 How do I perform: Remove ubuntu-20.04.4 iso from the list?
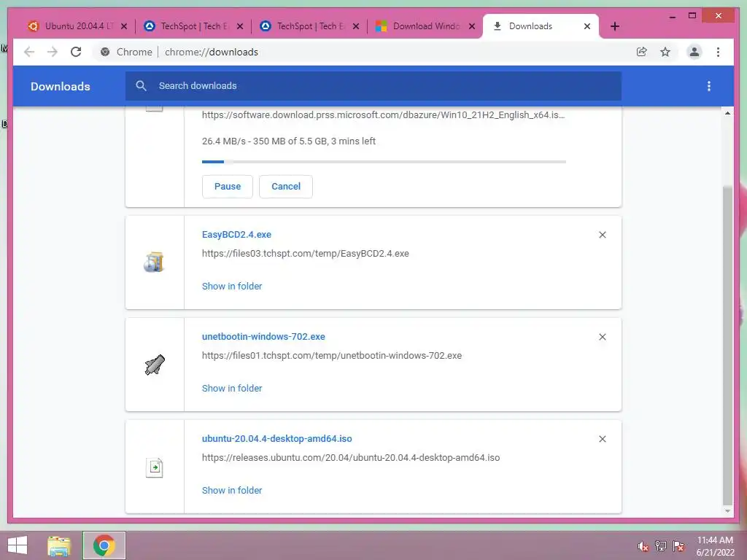click(x=602, y=439)
